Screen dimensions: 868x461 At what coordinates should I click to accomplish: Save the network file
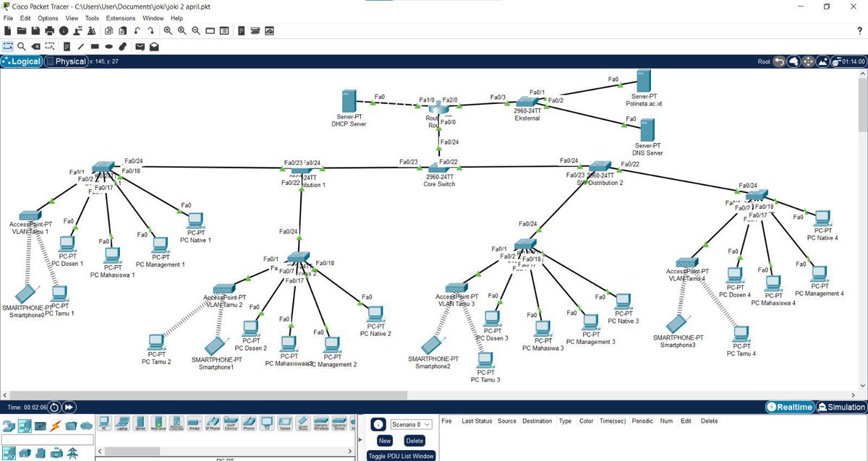[x=35, y=31]
